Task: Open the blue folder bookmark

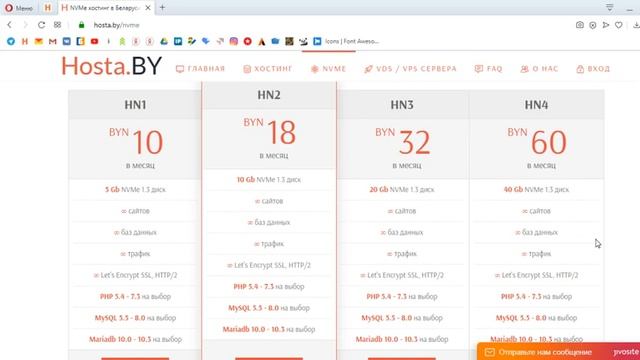Action: click(276, 41)
